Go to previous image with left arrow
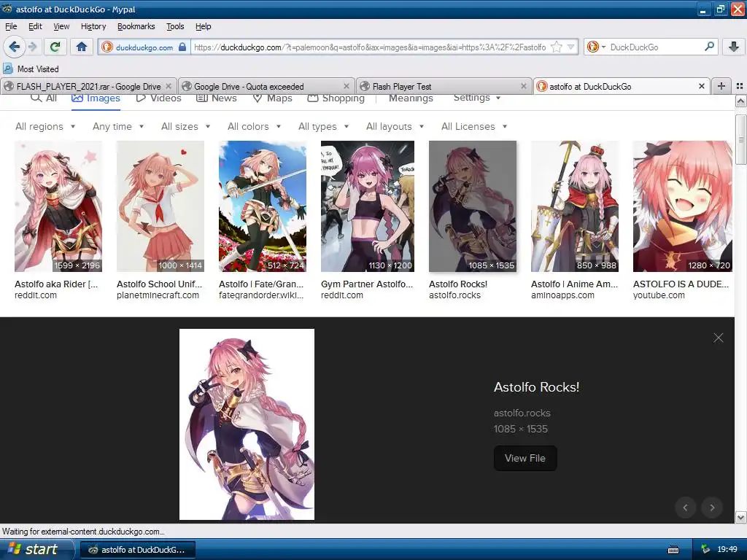 686,507
